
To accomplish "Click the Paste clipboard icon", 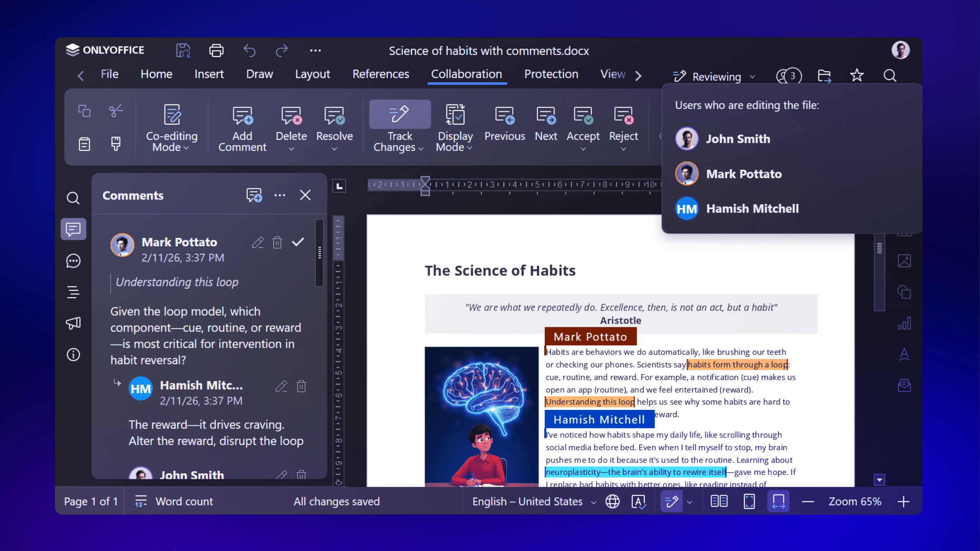I will [84, 144].
